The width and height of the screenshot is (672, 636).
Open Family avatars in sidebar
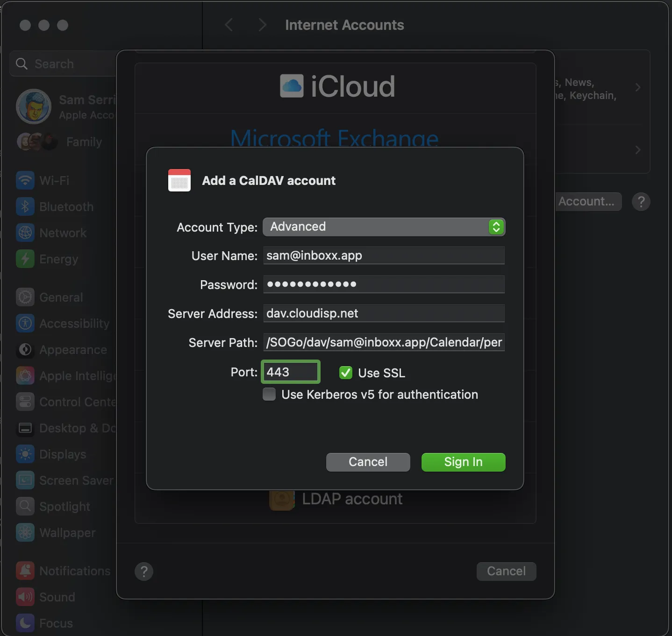tap(37, 141)
